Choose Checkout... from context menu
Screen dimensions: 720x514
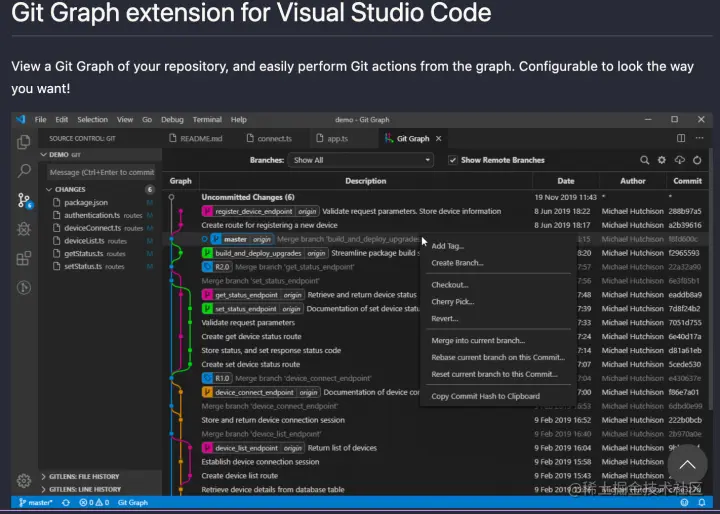pos(498,285)
